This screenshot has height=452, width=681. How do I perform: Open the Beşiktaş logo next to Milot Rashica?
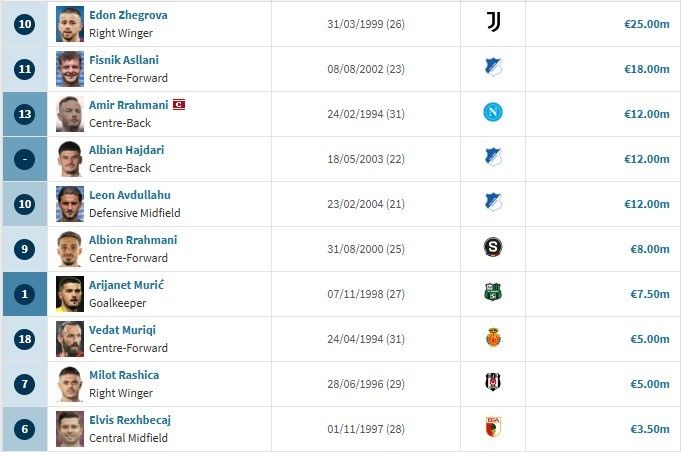(x=492, y=383)
